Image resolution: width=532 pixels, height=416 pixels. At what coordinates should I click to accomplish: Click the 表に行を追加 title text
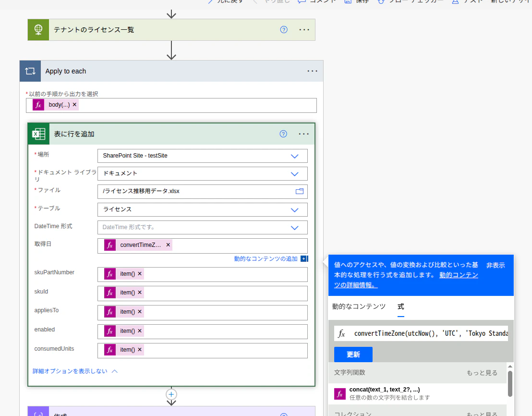74,134
